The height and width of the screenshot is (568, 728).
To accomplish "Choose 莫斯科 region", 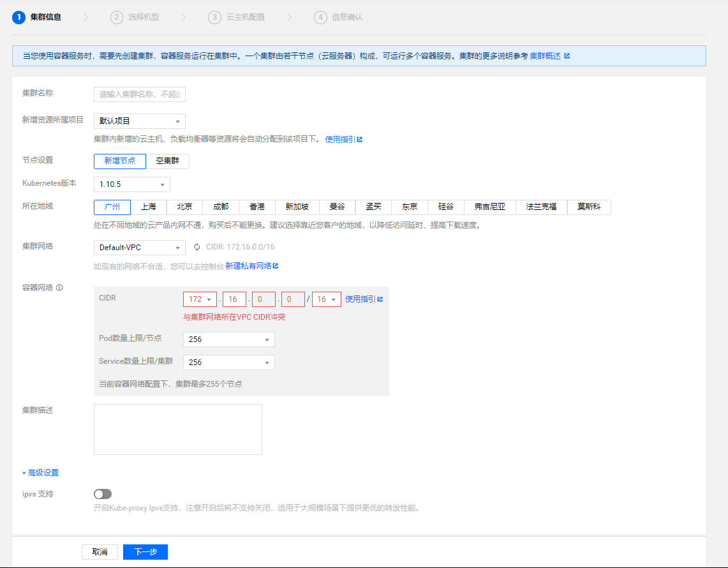I will [x=589, y=207].
